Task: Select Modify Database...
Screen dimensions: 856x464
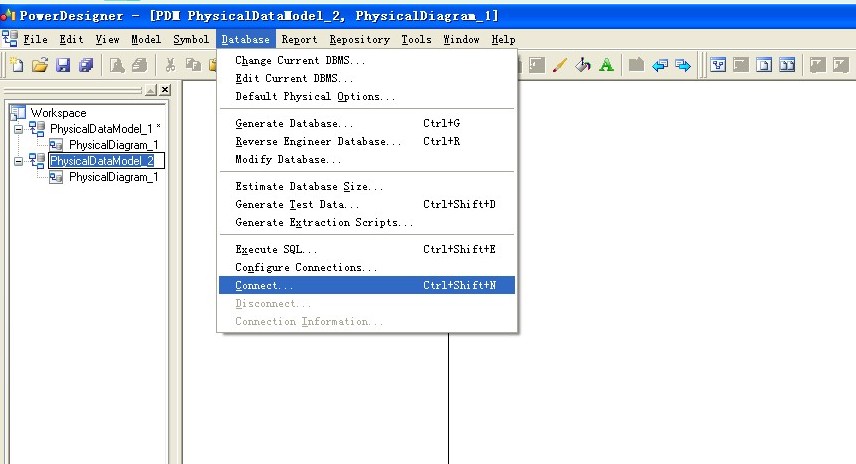Action: click(x=367, y=159)
